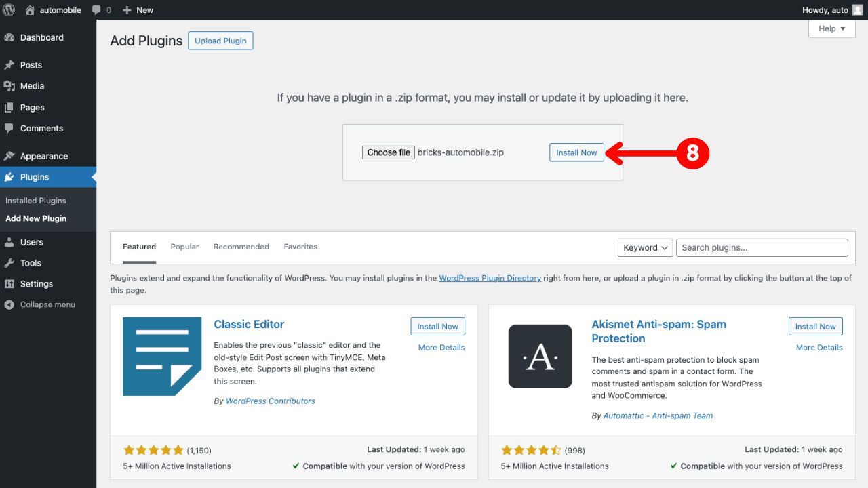Click the Classic Editor star rating
Viewport: 868px width, 488px height.
click(x=154, y=450)
